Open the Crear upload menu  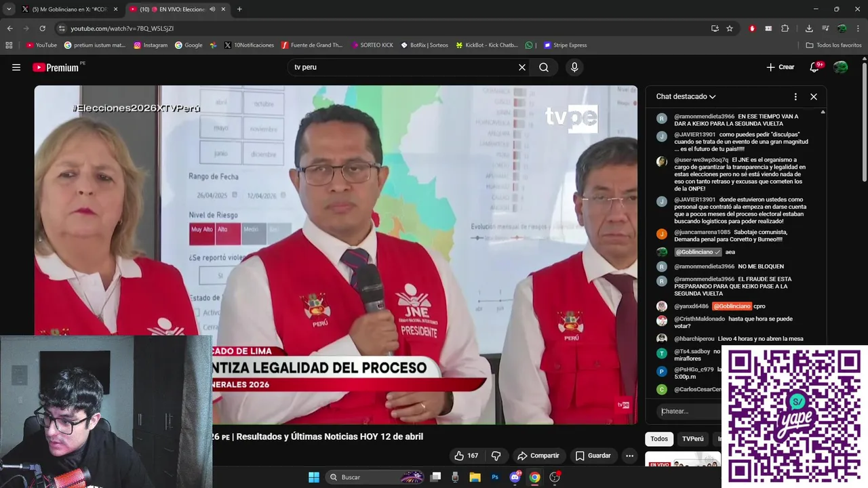click(780, 67)
